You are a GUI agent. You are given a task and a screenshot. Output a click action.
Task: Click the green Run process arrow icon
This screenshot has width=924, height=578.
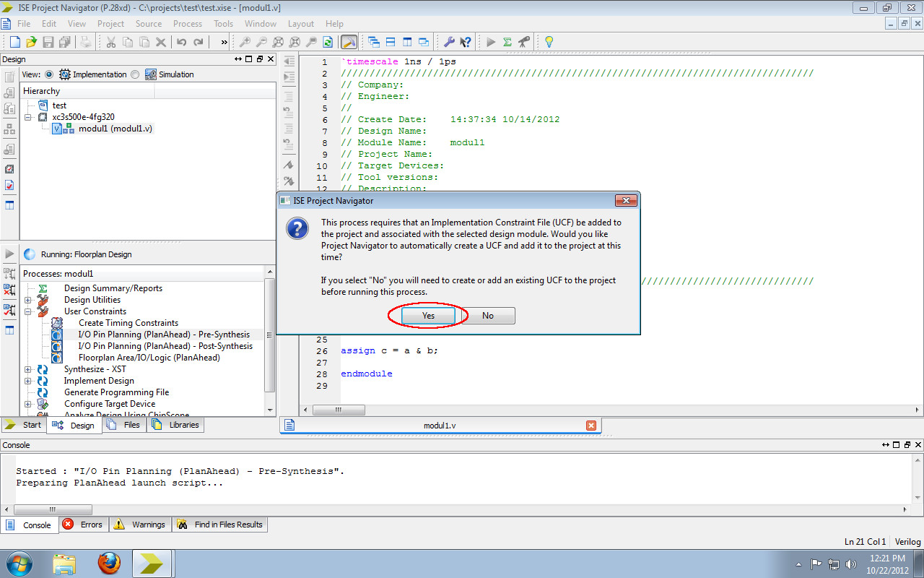(491, 42)
